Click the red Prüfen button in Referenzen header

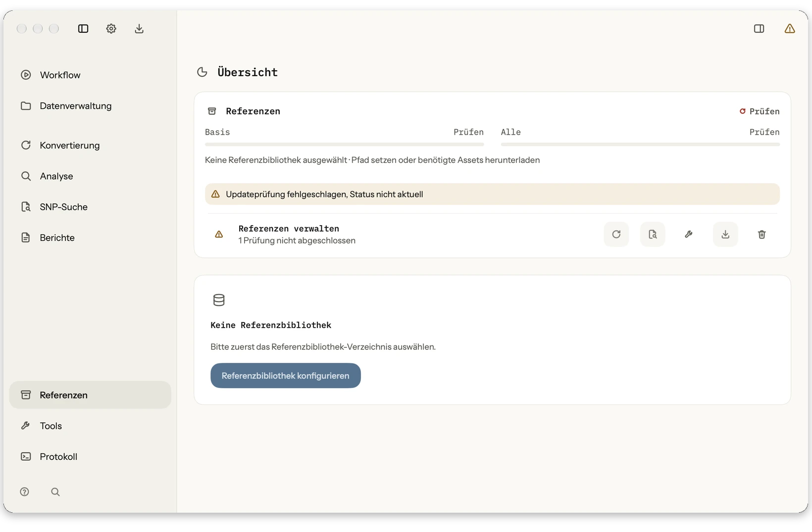pos(760,111)
